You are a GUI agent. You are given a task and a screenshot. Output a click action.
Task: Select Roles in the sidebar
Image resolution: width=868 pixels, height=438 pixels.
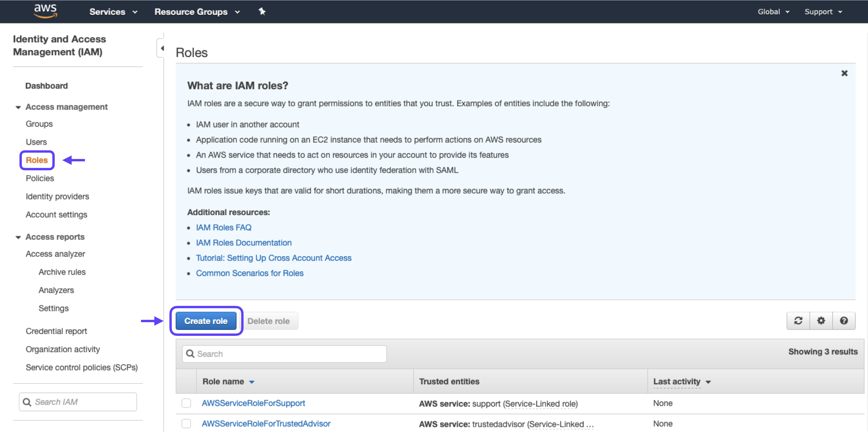tap(37, 160)
